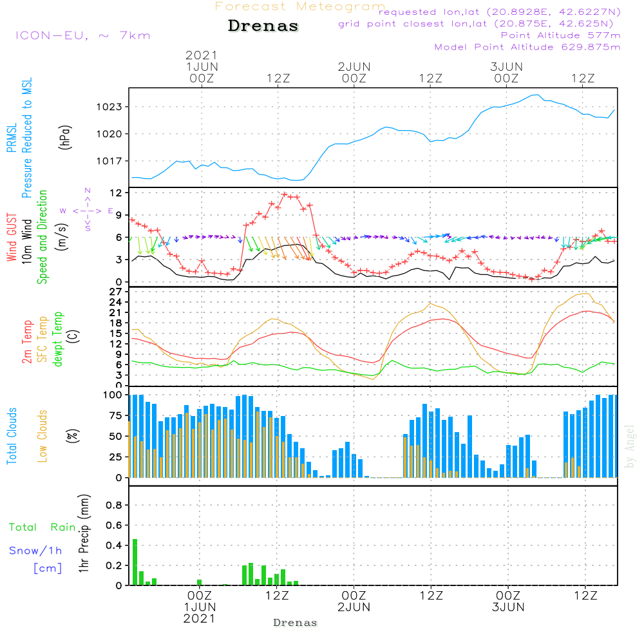This screenshot has height=644, width=644.
Task: Click the '18' value on temperature axis
Action: pyautogui.click(x=116, y=323)
